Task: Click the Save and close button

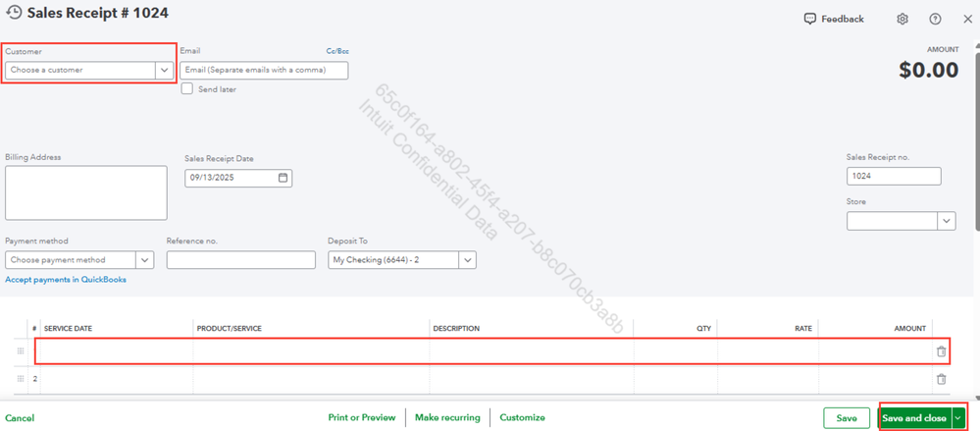Action: (914, 418)
